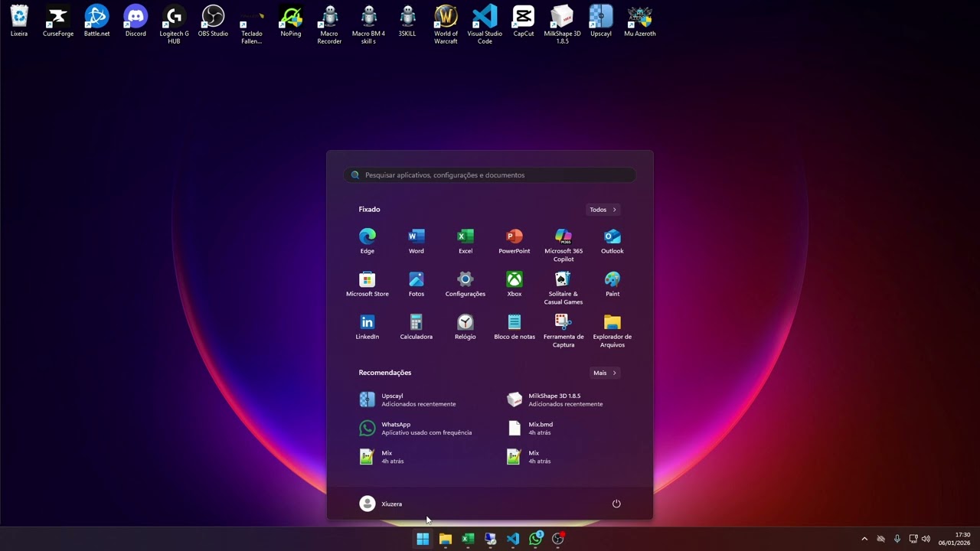Select CurseForge desktop shortcut
The width and height of the screenshot is (980, 551).
tap(58, 21)
